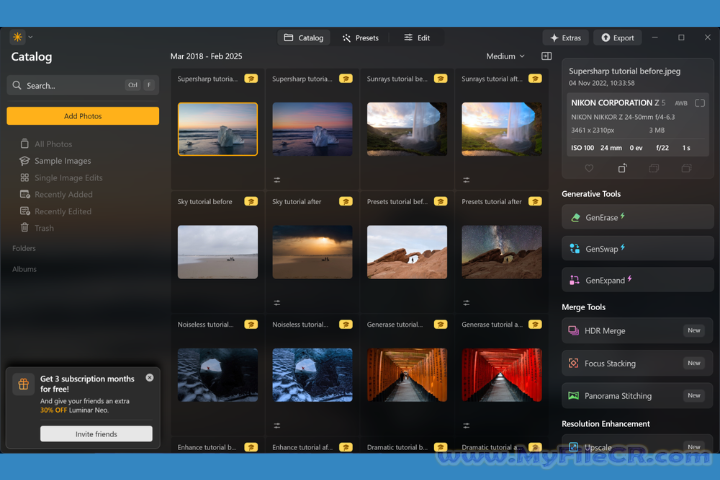This screenshot has width=720, height=480.
Task: Click the filename Supersharp tutorial before.jpeg
Action: (x=624, y=71)
